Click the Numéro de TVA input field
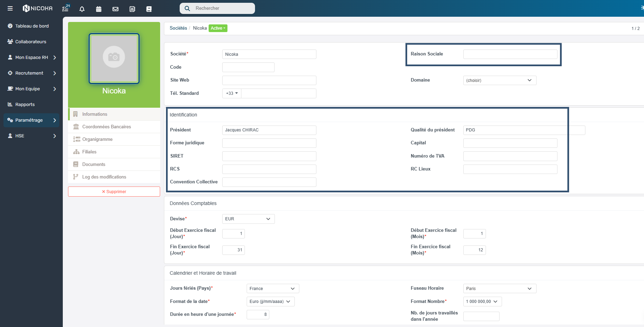This screenshot has width=644, height=327. tap(510, 156)
